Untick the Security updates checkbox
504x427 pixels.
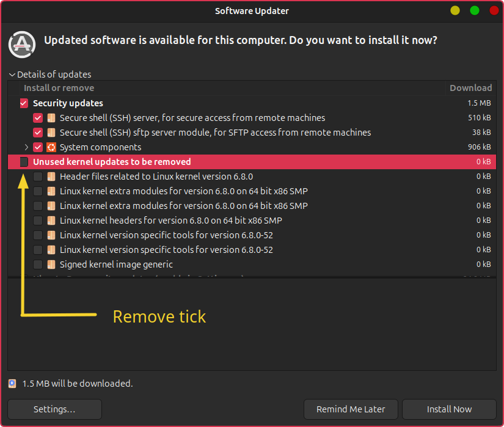click(x=23, y=103)
